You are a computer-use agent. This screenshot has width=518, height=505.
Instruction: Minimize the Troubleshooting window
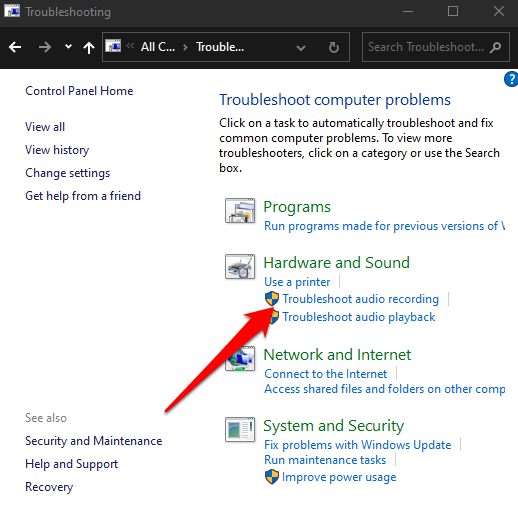(408, 12)
